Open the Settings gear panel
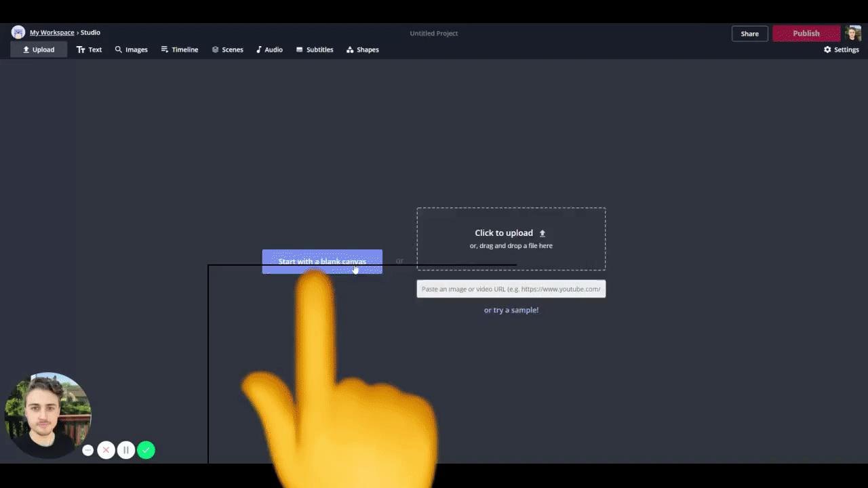The image size is (868, 488). [x=842, y=49]
